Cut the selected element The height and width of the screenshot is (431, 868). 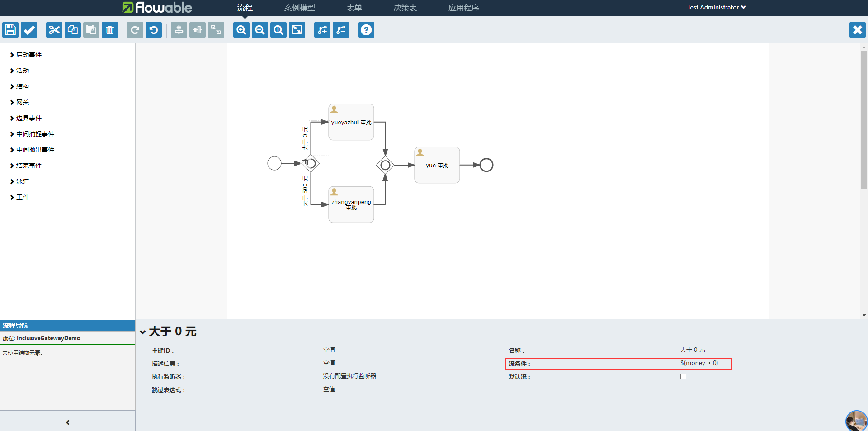coord(54,30)
